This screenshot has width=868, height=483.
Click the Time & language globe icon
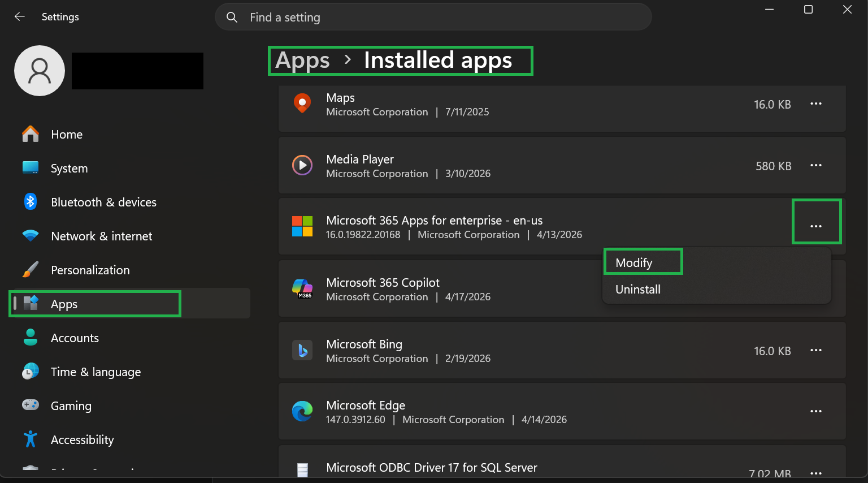(31, 372)
